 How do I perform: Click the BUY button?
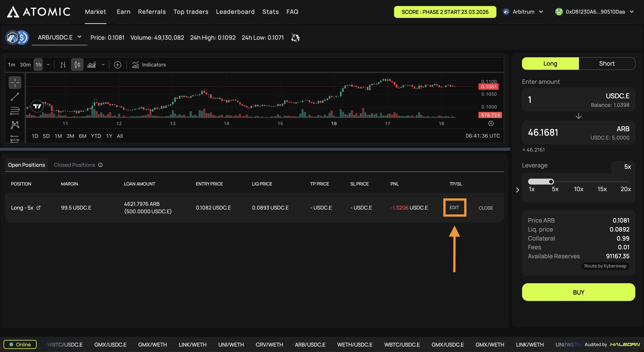(578, 292)
